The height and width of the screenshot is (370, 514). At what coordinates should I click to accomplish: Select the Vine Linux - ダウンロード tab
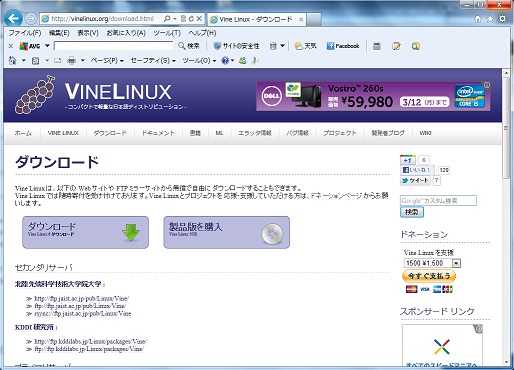256,19
